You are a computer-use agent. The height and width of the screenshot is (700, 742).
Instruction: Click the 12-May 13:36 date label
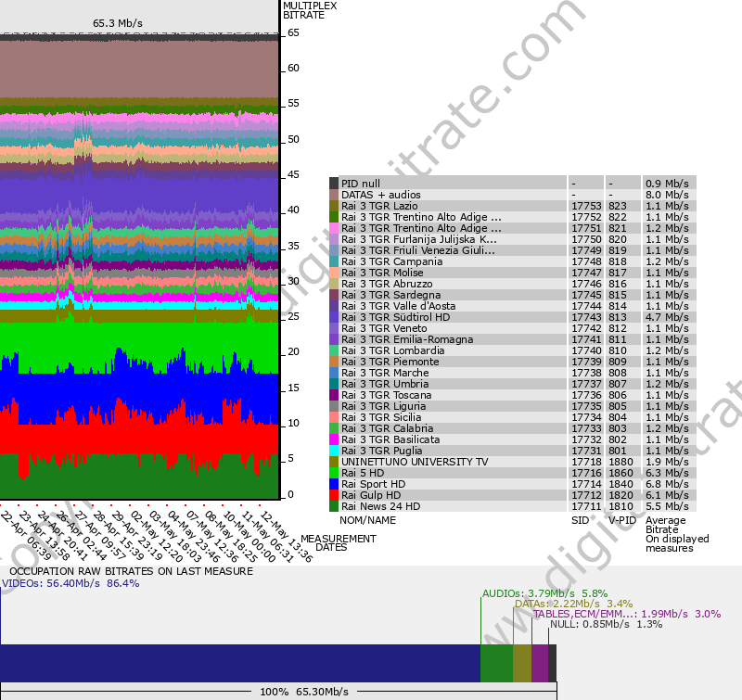point(287,536)
